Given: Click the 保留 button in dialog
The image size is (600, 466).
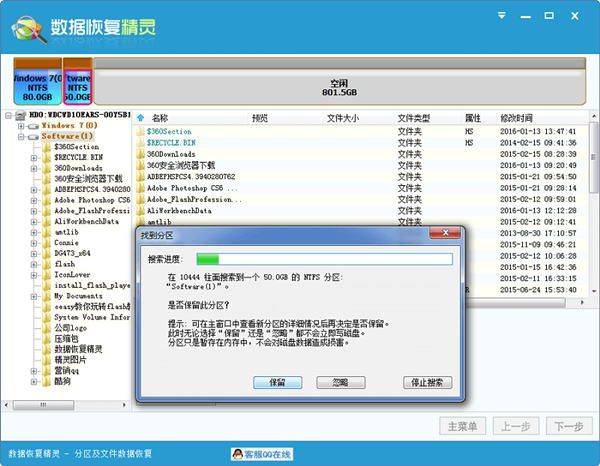Looking at the screenshot, I should [277, 382].
